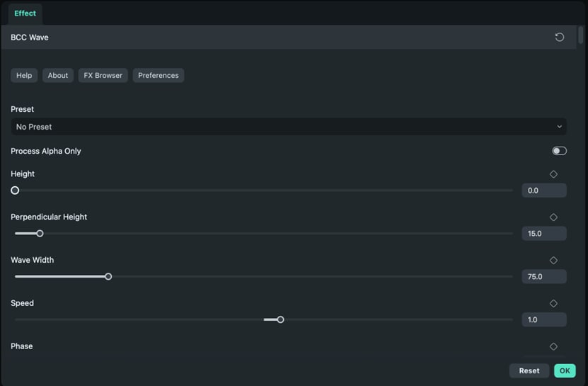This screenshot has height=386, width=588.
Task: Click the Wave Width slider handle
Action: pos(108,277)
